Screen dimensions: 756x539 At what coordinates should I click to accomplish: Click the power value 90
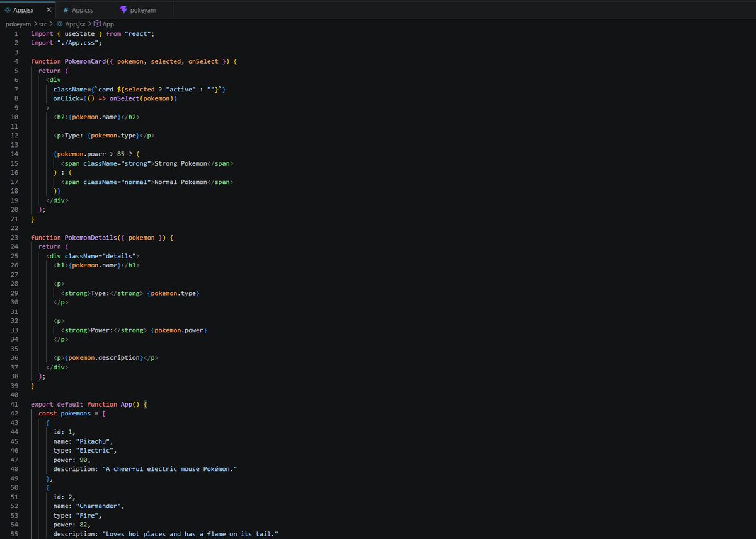83,460
